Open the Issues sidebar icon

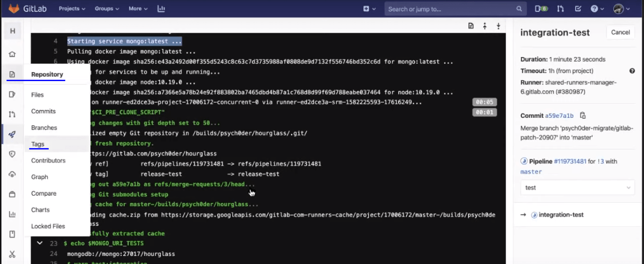coord(12,94)
